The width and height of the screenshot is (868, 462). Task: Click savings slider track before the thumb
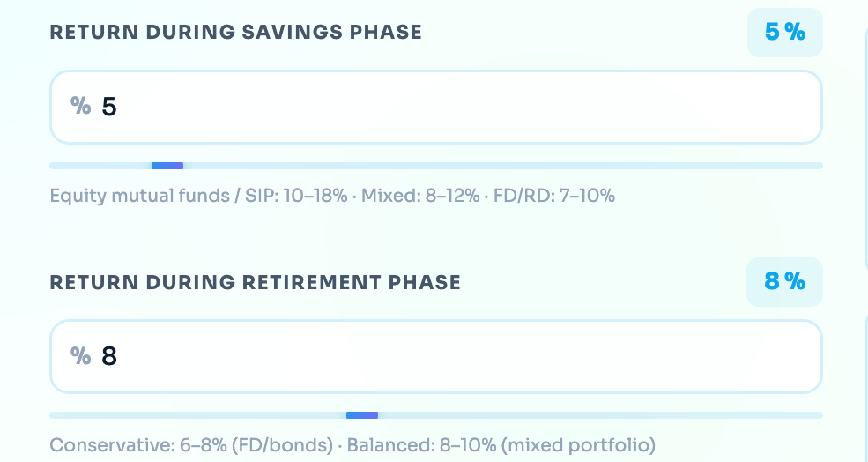click(x=100, y=166)
